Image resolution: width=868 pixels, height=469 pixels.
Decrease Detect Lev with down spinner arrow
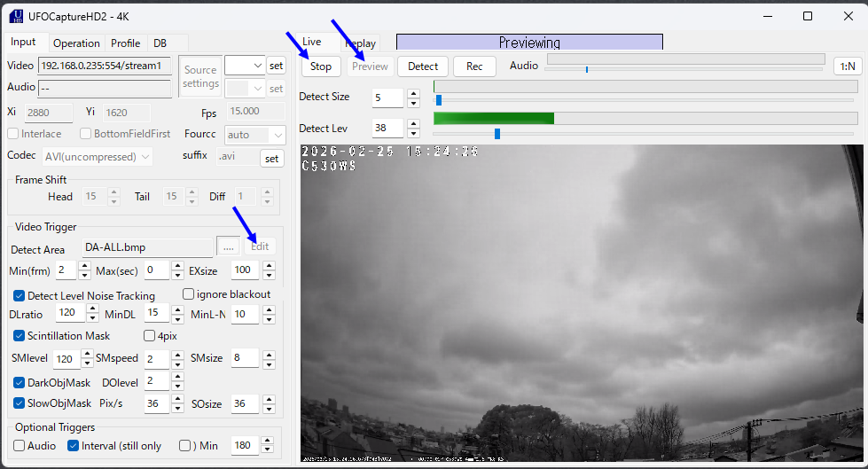tap(412, 134)
